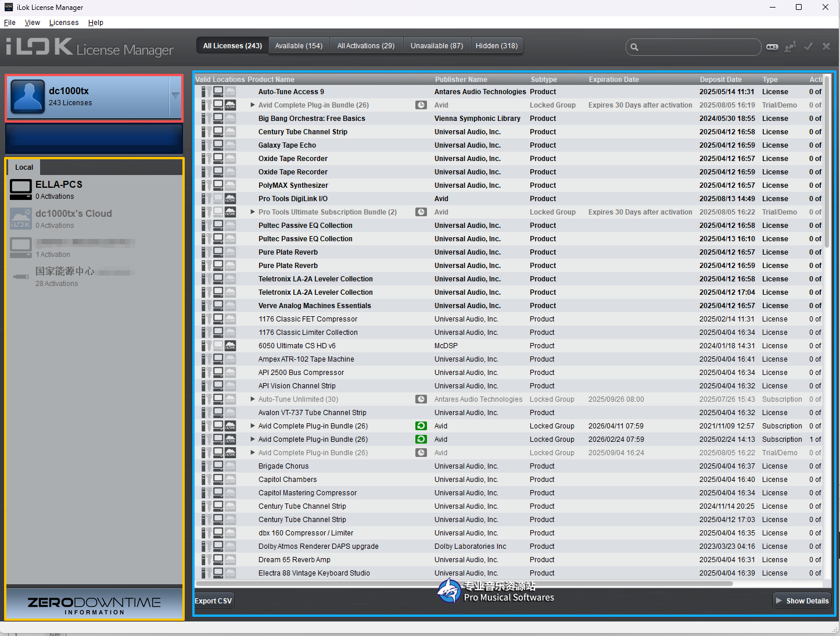Click the license list vertical scrollbar
840x636 pixels.
click(x=827, y=174)
